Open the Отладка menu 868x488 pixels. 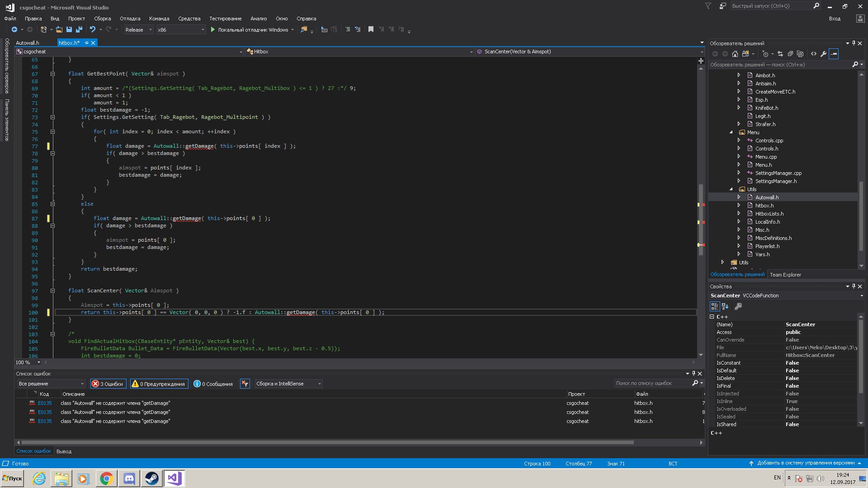click(130, 19)
